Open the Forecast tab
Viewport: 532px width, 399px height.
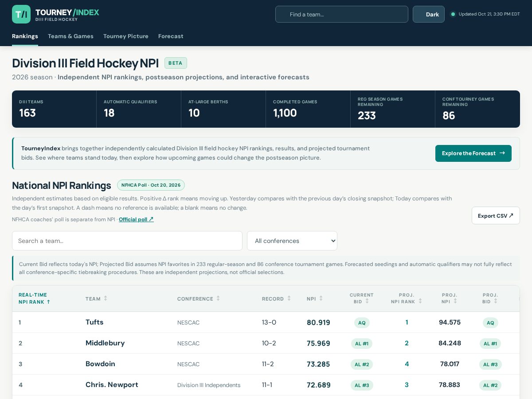click(171, 36)
